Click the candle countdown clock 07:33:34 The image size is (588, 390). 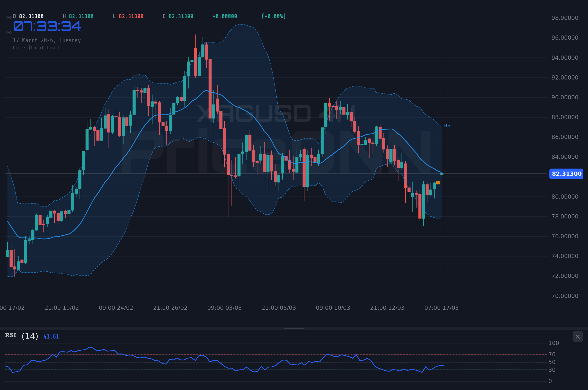tap(47, 26)
